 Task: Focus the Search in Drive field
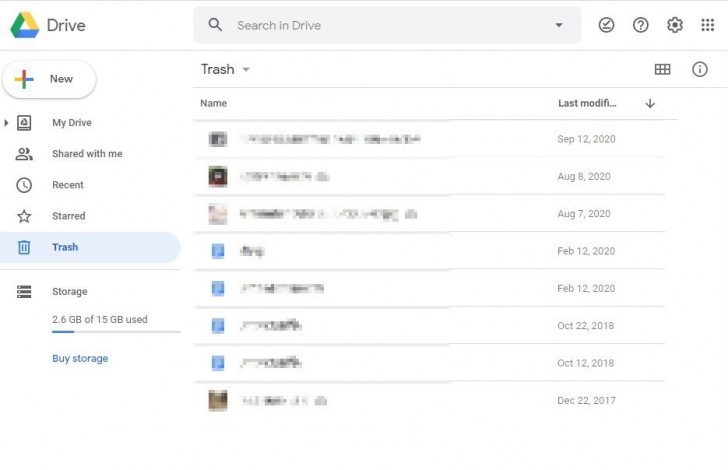(x=387, y=25)
